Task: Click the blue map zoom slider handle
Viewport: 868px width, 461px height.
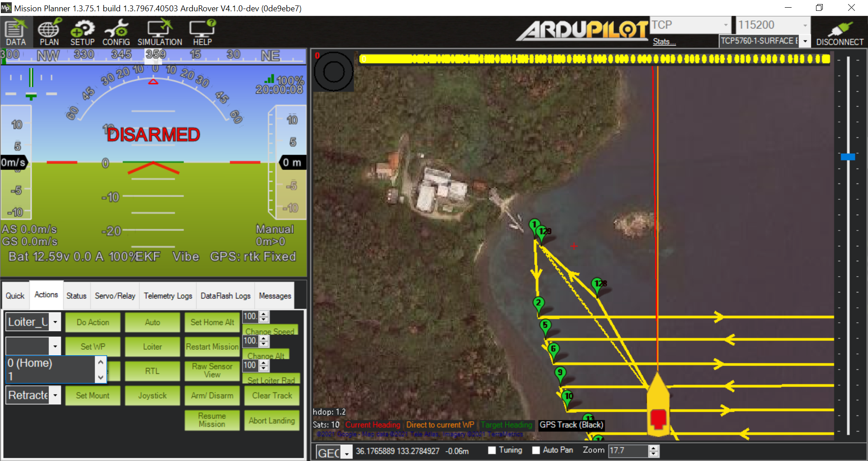Action: coord(848,157)
